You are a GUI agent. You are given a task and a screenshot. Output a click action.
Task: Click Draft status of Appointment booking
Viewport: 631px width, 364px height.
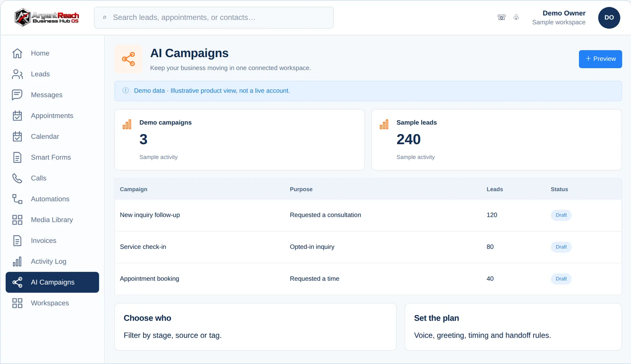(561, 279)
